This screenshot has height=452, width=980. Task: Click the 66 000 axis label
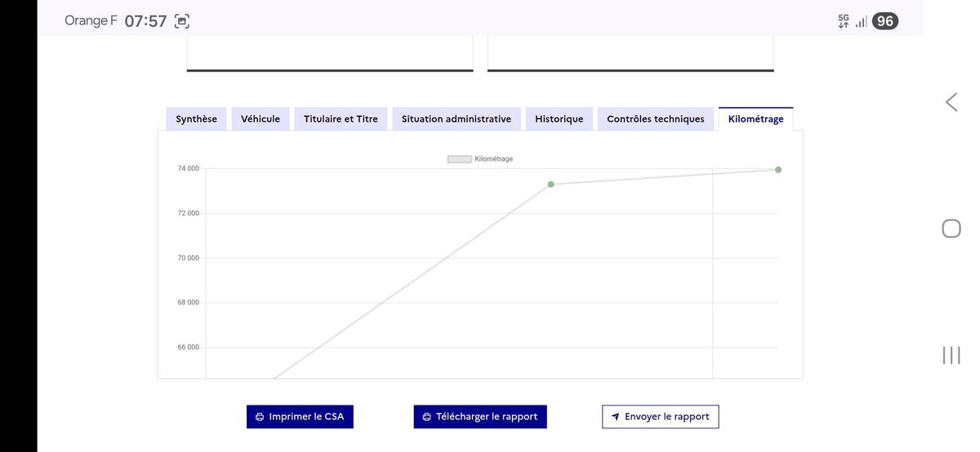(x=188, y=348)
